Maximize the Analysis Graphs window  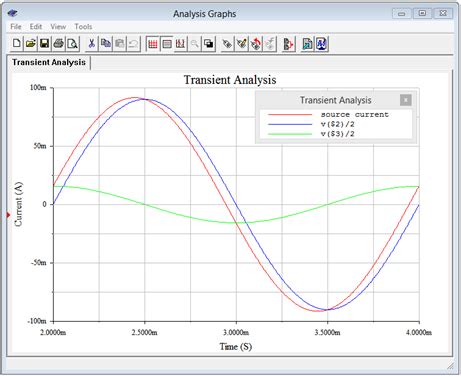[x=422, y=13]
